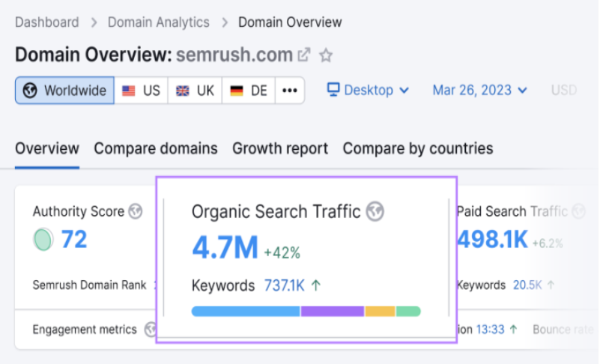The width and height of the screenshot is (600, 364).
Task: Switch database to US
Action: [141, 91]
